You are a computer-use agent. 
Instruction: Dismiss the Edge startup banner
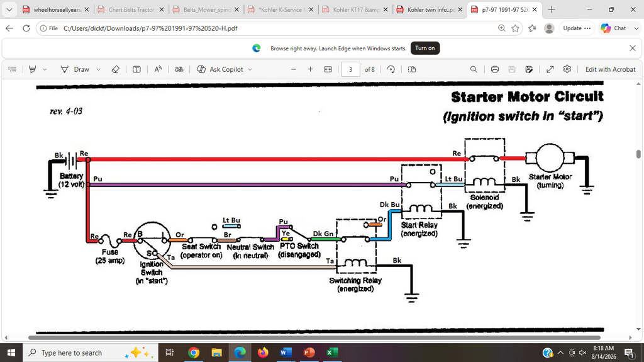(633, 48)
